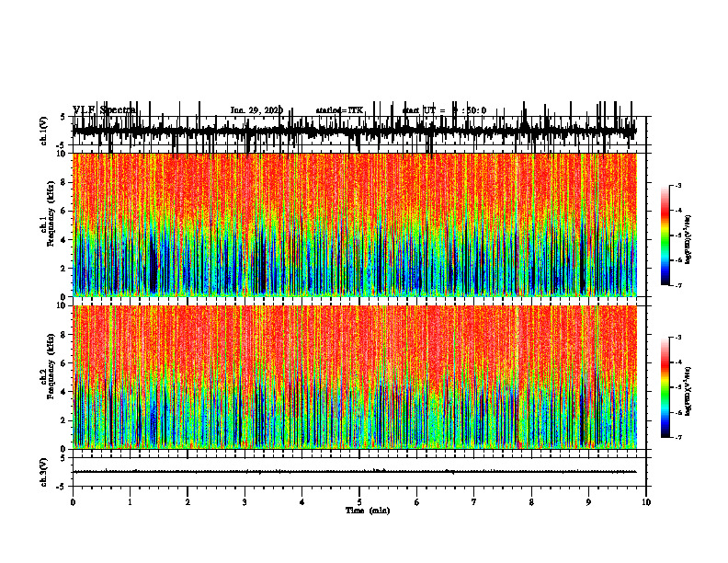The image size is (728, 563).
Task: Click the '-3' label on ch.1 colorbar
Action: pos(678,185)
